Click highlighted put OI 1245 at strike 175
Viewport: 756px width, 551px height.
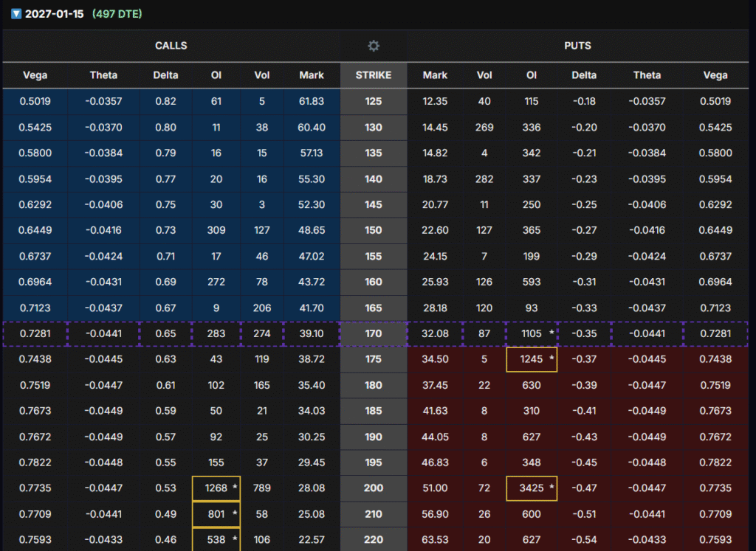coord(532,359)
